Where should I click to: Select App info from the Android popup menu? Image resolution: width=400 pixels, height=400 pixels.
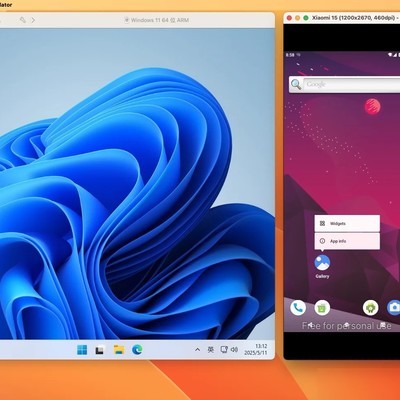coord(347,241)
